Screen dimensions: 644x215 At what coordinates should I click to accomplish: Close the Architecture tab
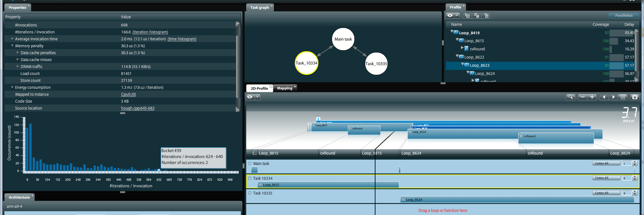pos(32,195)
